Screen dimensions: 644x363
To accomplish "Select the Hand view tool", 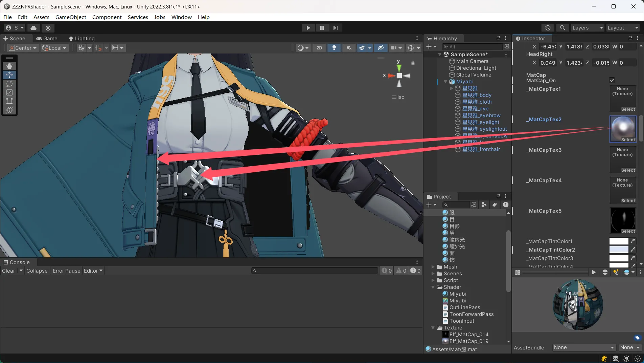I will [x=9, y=66].
